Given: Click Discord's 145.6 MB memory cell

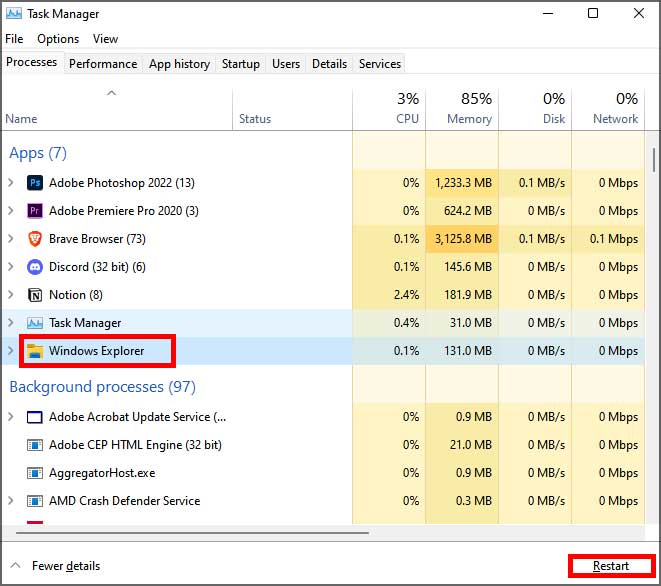Looking at the screenshot, I should (x=462, y=267).
